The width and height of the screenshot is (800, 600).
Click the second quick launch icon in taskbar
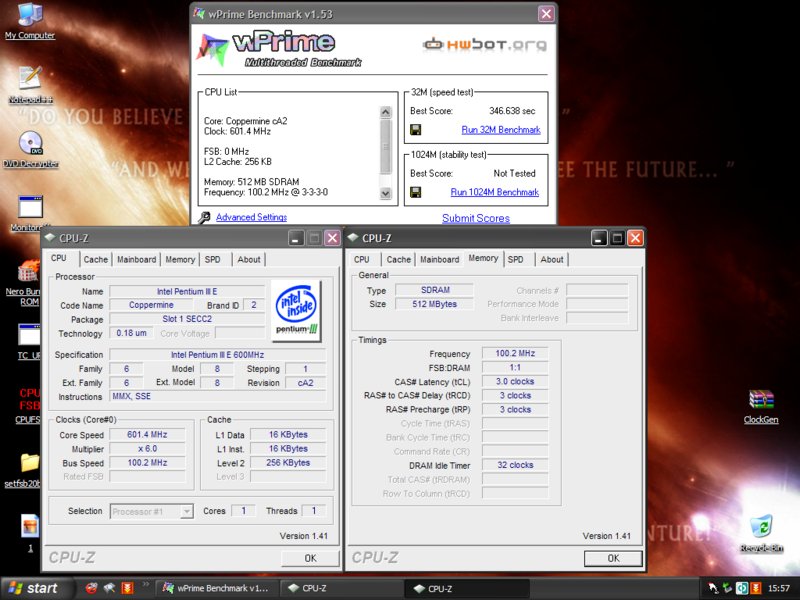109,588
